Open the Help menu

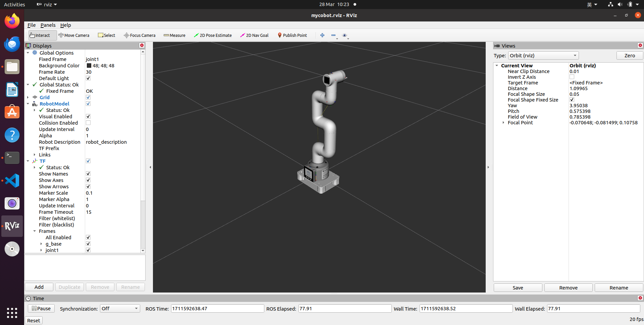tap(65, 25)
